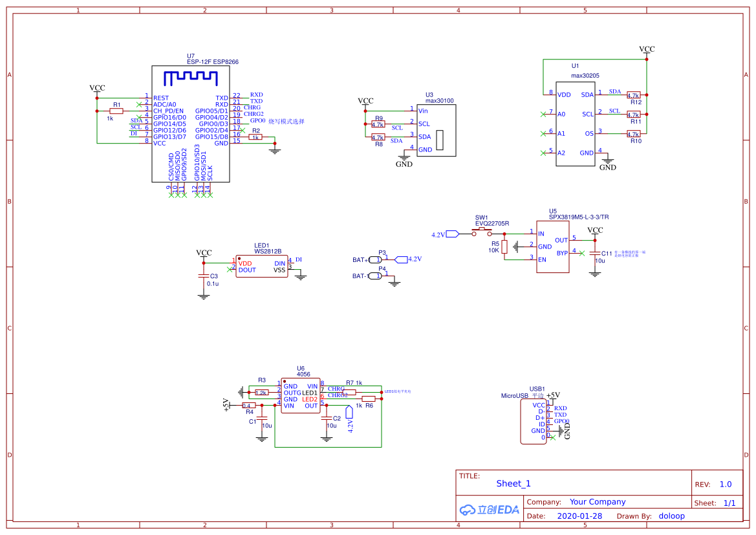Click the SPX3819 regulator body
This screenshot has height=535, width=756.
552,247
